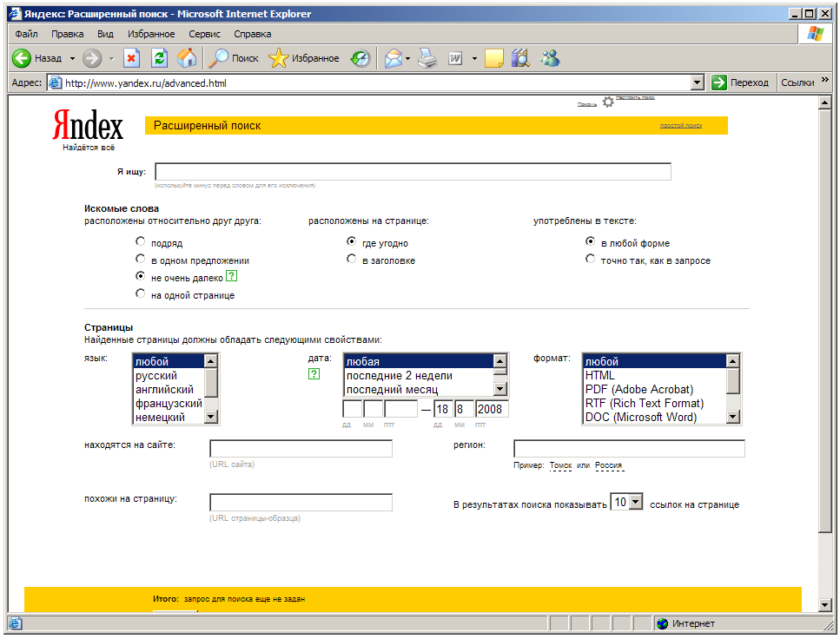Select 'в заголовке' radio button
Image resolution: width=840 pixels, height=639 pixels.
[352, 259]
